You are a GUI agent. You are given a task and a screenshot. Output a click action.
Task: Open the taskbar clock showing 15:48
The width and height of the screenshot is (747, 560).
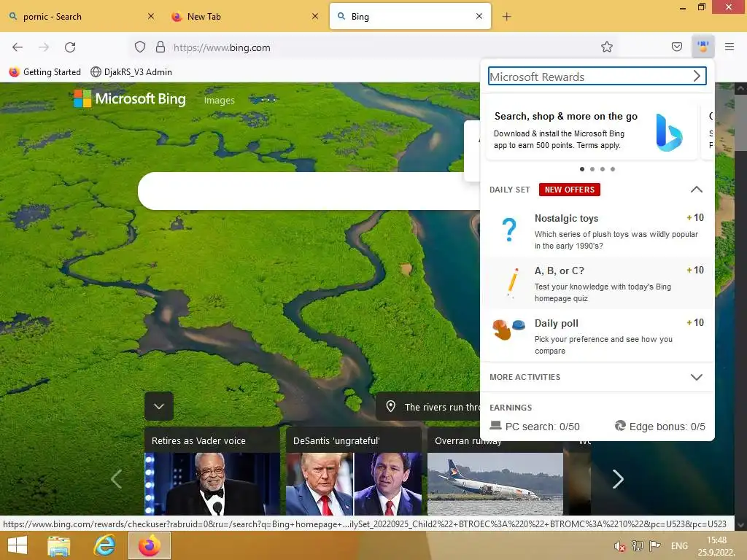pos(716,545)
